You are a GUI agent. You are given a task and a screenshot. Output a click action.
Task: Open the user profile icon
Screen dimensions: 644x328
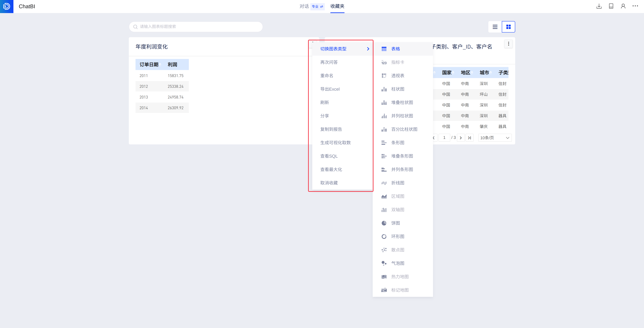click(x=623, y=6)
